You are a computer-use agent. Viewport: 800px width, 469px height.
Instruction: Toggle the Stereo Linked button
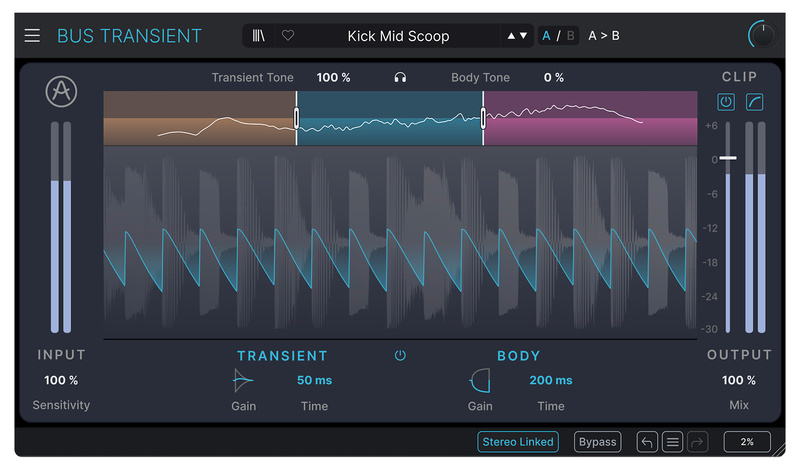518,442
